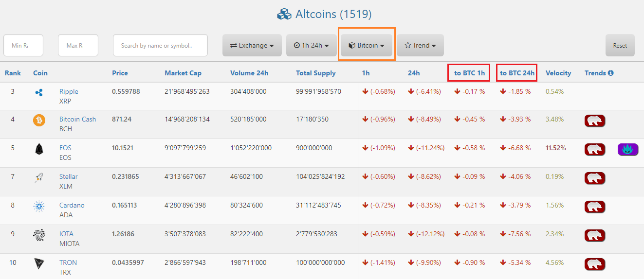
Task: Click EOS price 10.1521
Action: tap(123, 148)
